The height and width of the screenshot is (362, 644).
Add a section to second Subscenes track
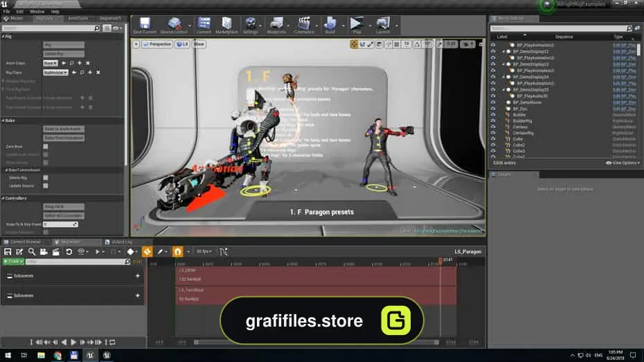[x=138, y=296]
